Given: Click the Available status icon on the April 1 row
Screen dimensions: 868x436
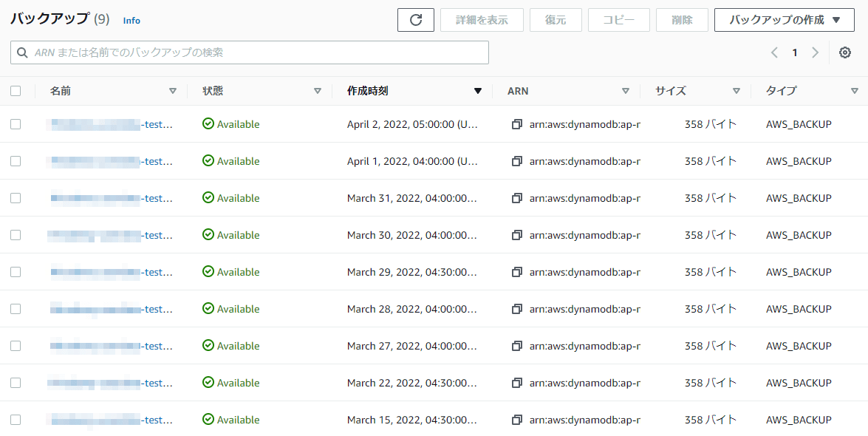Looking at the screenshot, I should tap(208, 161).
